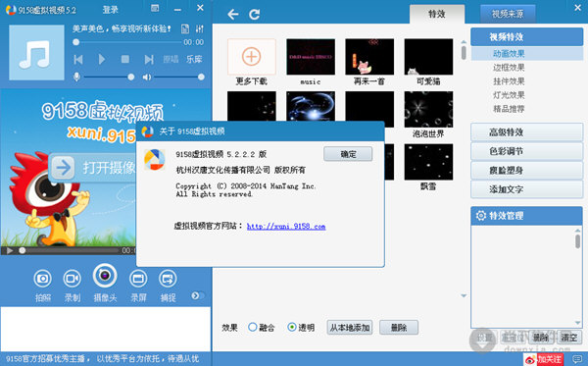Screen dimensions: 588x366
Task: Select 挂件效果 category
Action: point(509,81)
